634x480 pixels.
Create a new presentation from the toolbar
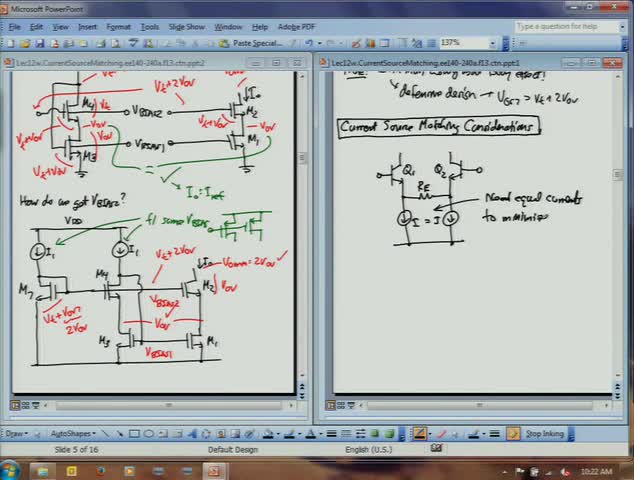pos(11,43)
